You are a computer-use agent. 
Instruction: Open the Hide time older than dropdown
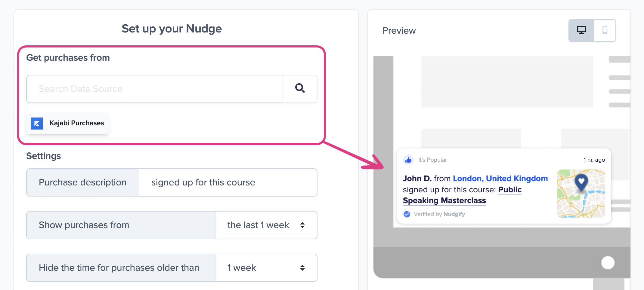click(x=266, y=268)
